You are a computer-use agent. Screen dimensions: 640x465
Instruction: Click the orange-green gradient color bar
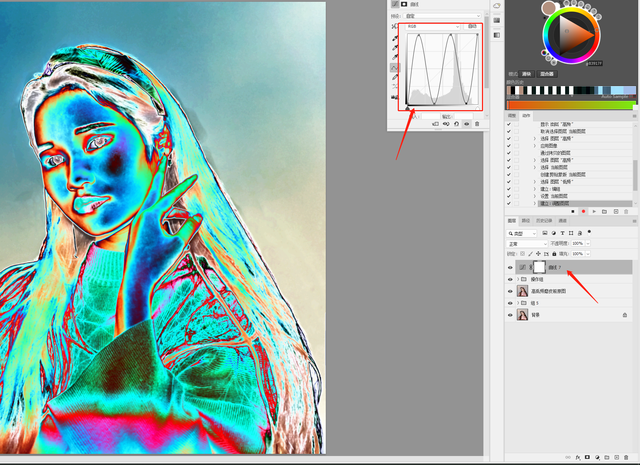click(570, 105)
